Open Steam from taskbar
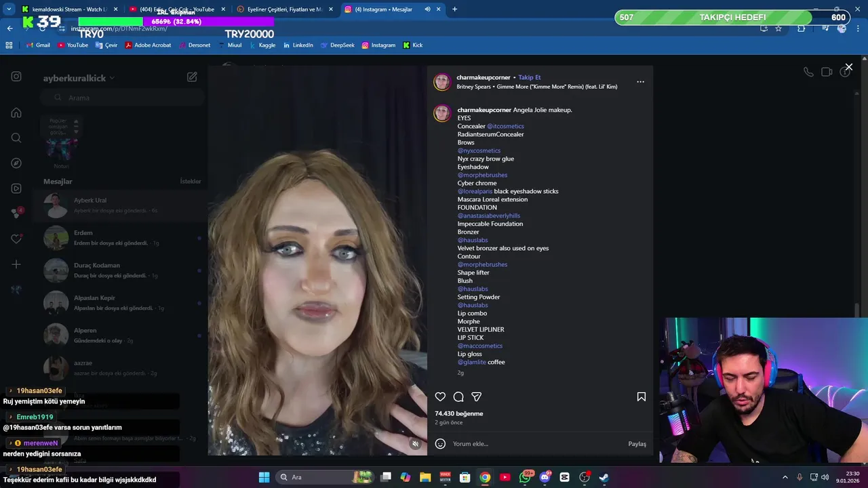 tap(604, 477)
